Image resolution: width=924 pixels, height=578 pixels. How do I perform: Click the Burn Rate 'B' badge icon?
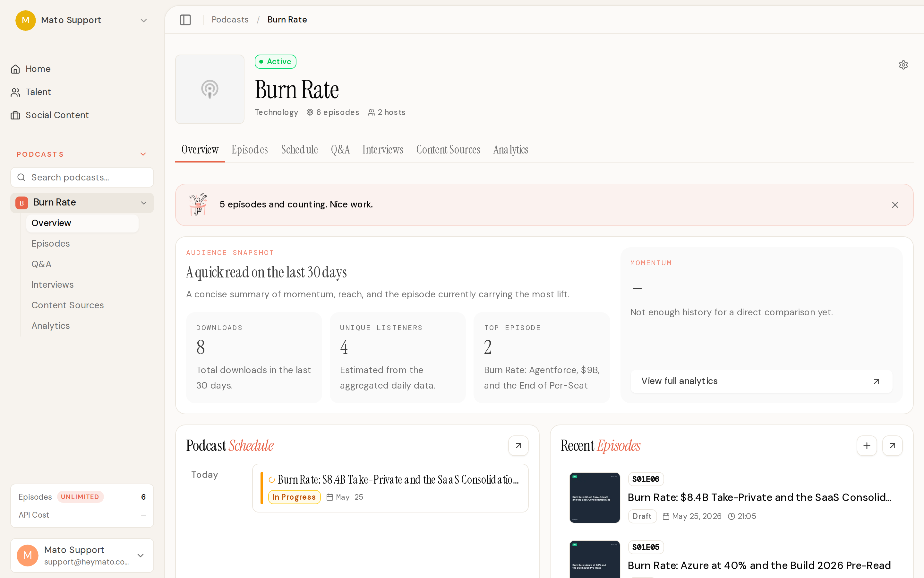tap(22, 203)
